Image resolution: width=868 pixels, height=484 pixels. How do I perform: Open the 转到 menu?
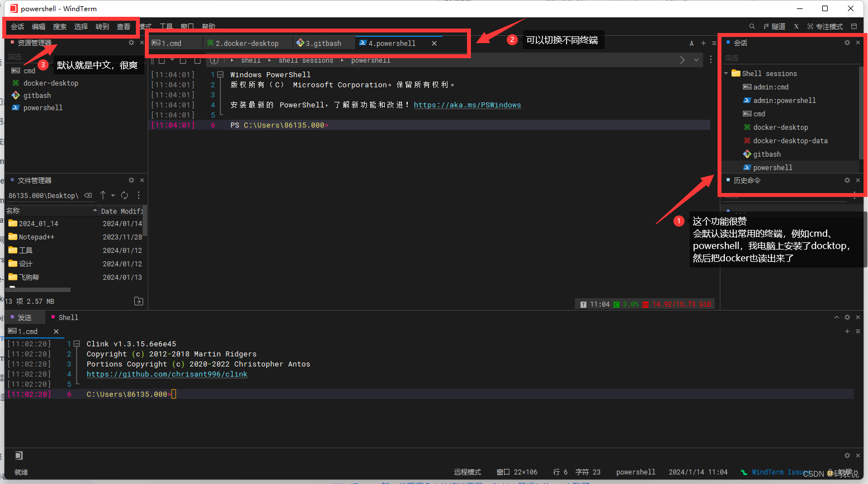[x=102, y=27]
